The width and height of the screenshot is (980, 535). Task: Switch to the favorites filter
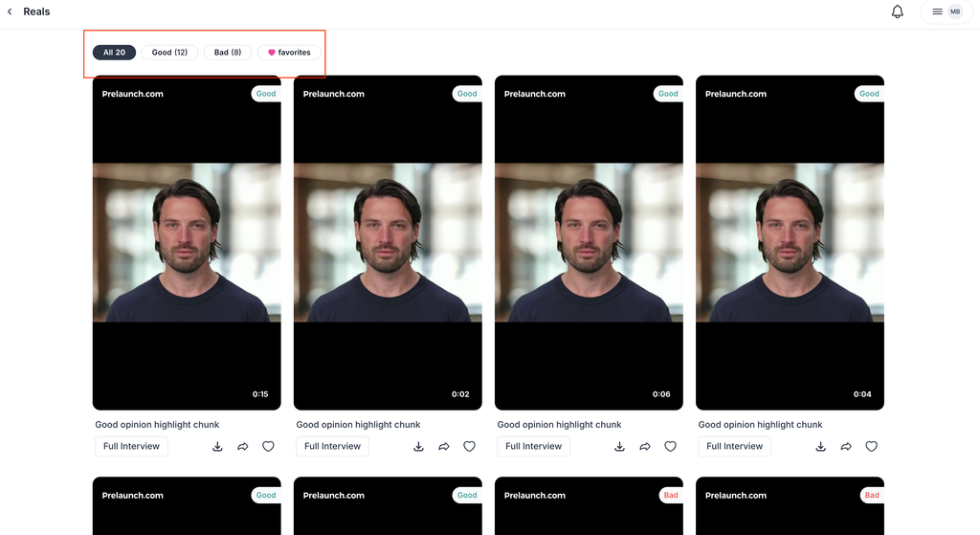pos(289,53)
